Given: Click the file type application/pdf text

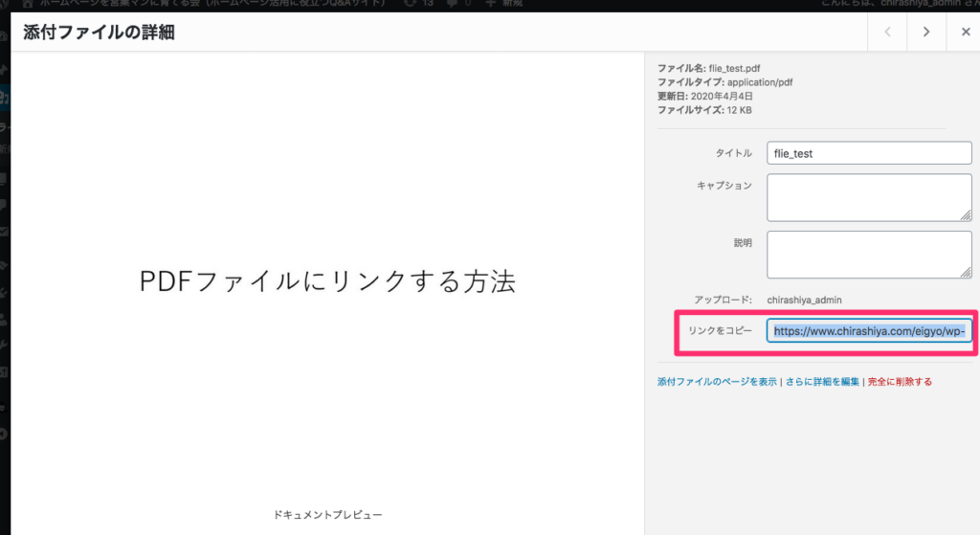Looking at the screenshot, I should (x=759, y=82).
